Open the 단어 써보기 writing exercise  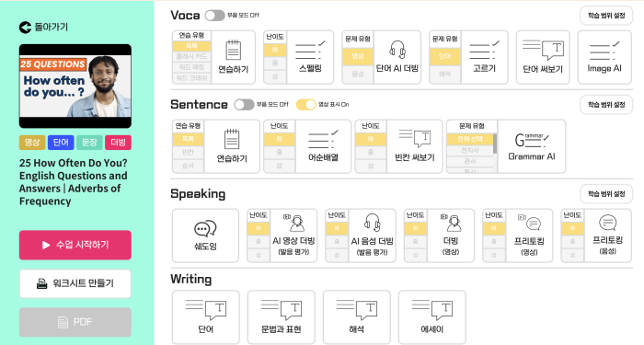point(543,57)
